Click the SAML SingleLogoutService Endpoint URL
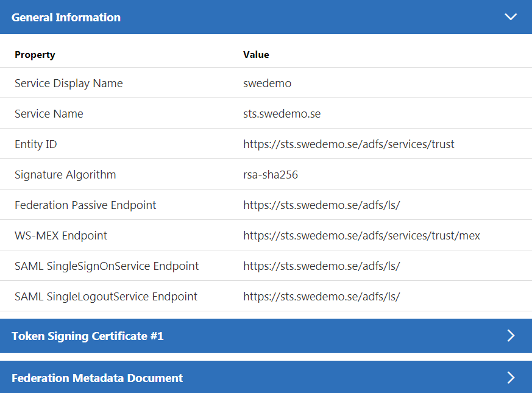532x393 pixels. [x=321, y=297]
